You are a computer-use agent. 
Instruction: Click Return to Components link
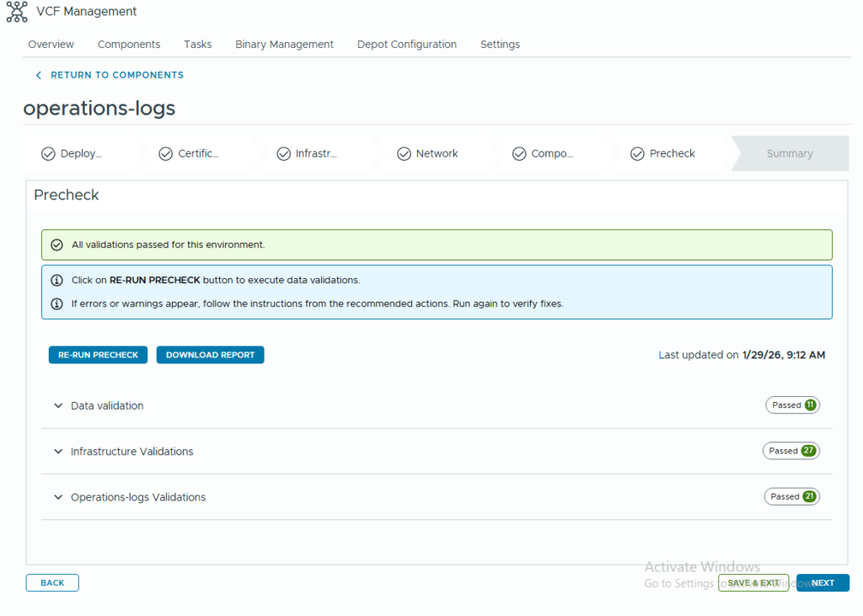point(116,75)
